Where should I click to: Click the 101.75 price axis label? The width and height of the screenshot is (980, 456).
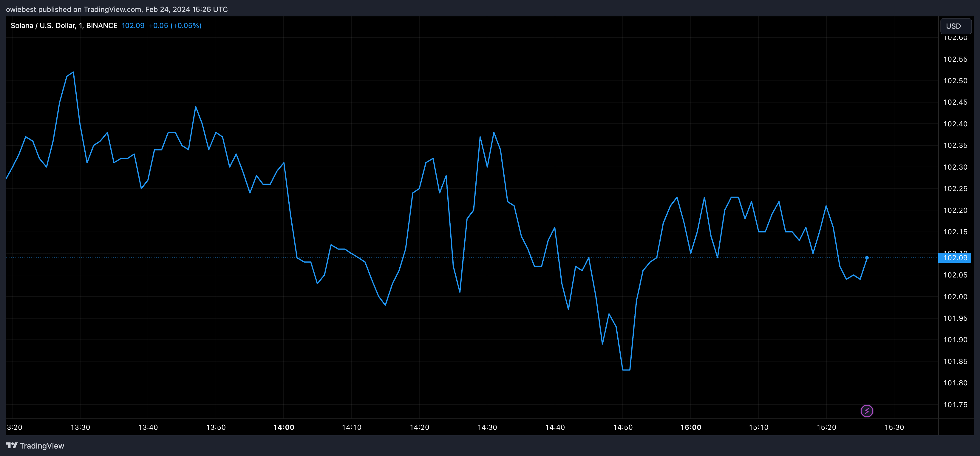955,405
